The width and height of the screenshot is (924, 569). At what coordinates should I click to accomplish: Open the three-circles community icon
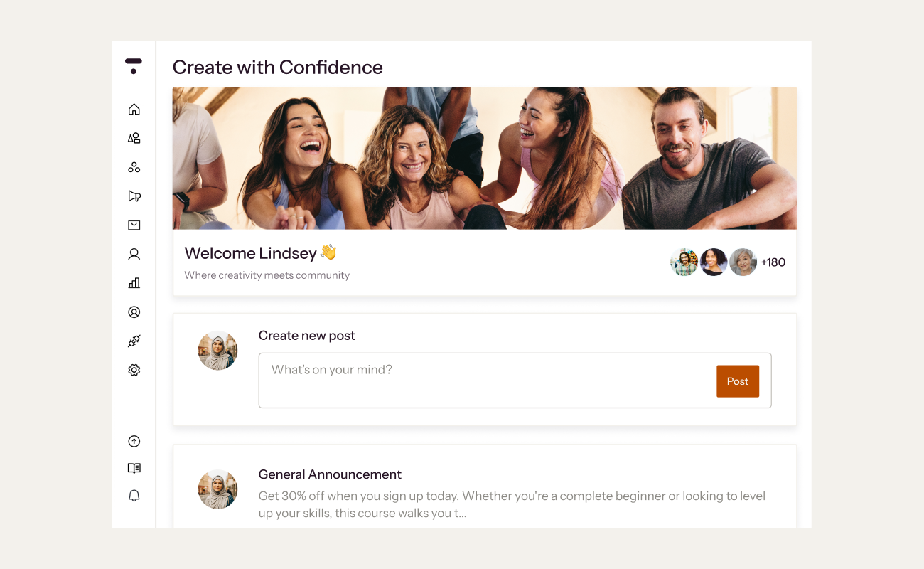pos(134,167)
